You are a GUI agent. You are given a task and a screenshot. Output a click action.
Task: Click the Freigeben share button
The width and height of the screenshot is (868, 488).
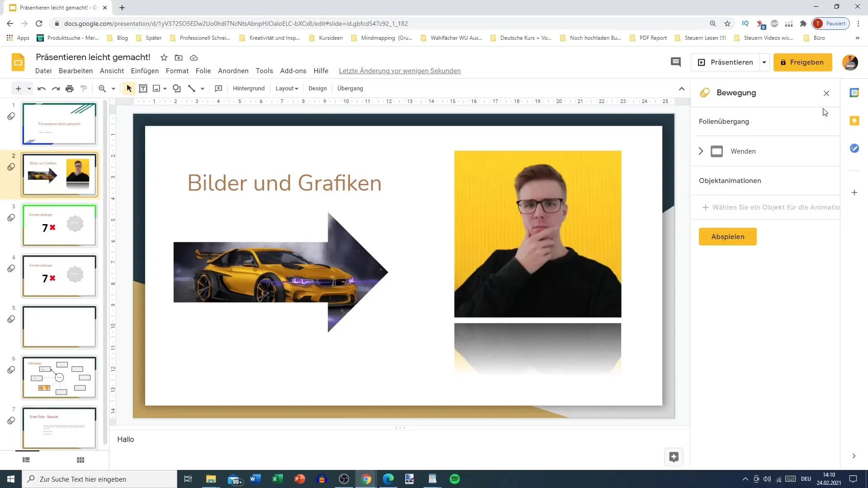pyautogui.click(x=802, y=62)
